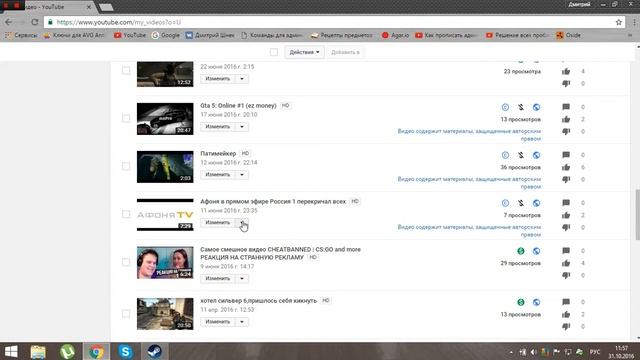
Task: Open File Explorer from the taskbar
Action: pos(38,351)
